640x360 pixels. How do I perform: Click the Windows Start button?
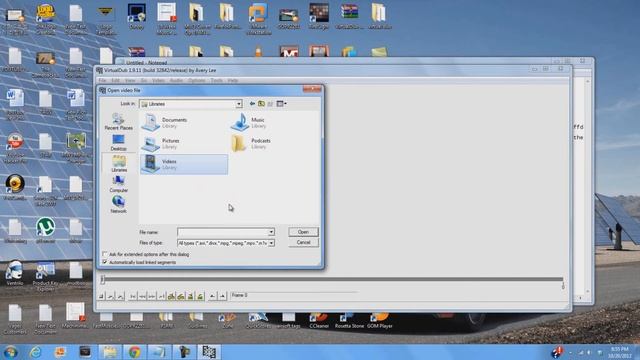click(x=10, y=352)
